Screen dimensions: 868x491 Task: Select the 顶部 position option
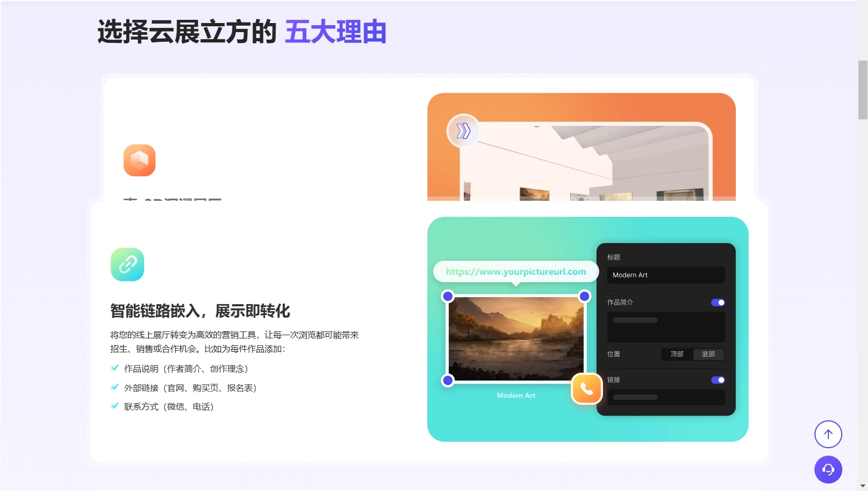(676, 354)
